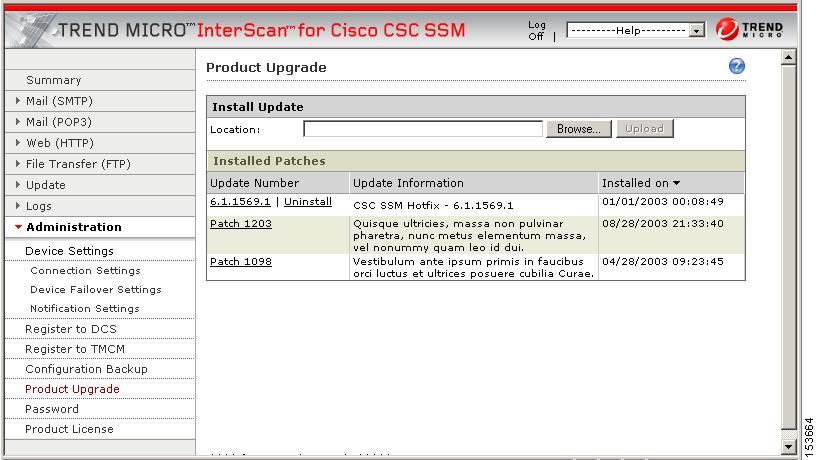Click the Trend Micro logo
The image size is (816, 460).
tap(749, 29)
